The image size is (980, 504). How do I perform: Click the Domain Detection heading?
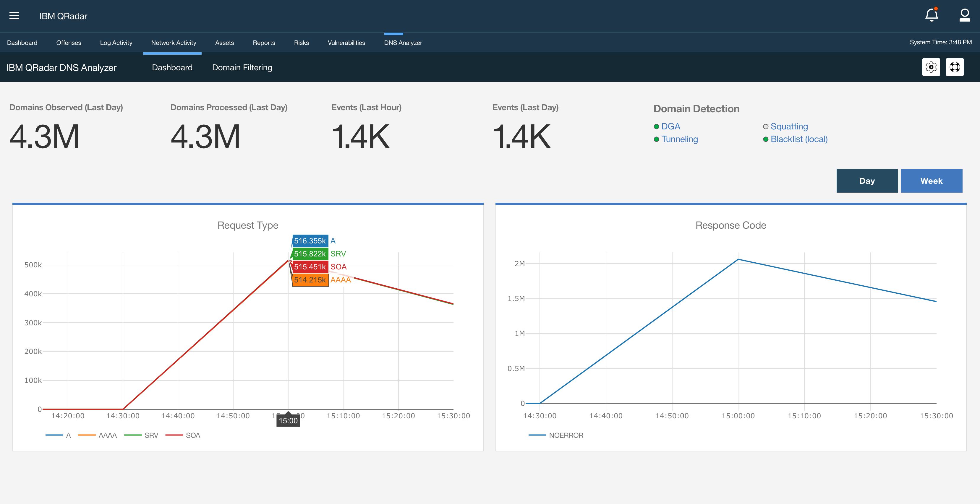696,109
